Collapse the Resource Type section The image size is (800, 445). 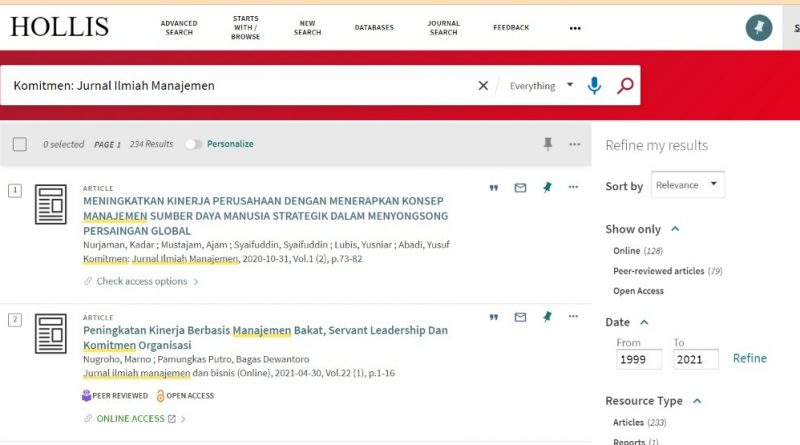697,401
